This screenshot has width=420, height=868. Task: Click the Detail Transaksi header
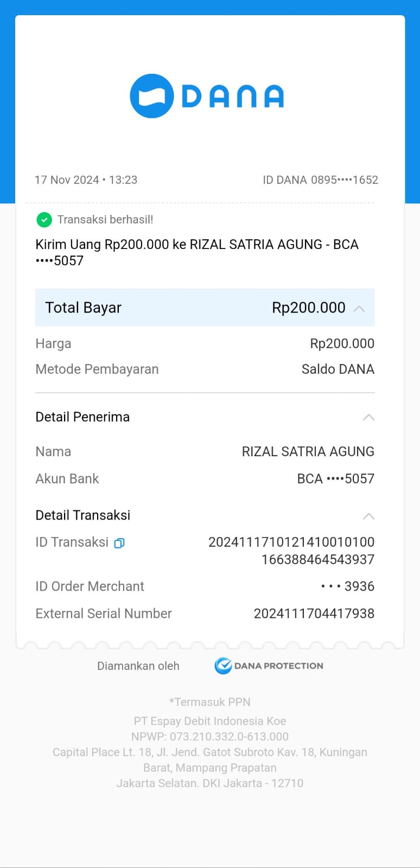coord(83,515)
